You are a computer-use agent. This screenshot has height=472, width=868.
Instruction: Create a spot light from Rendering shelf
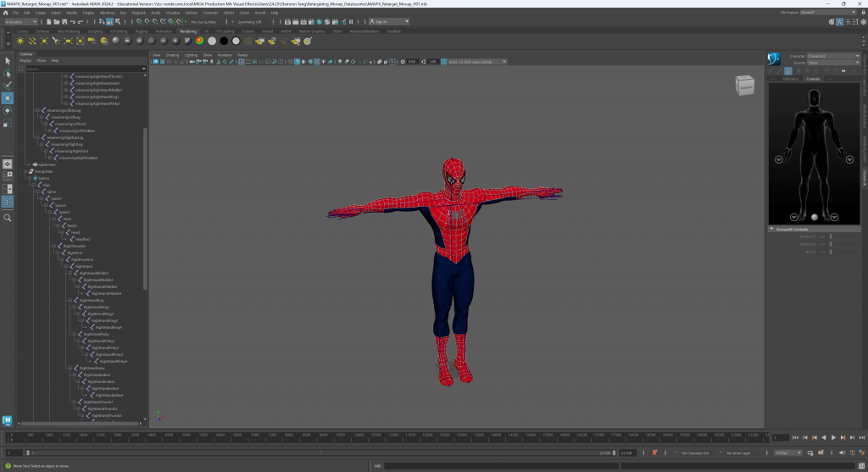(x=56, y=41)
